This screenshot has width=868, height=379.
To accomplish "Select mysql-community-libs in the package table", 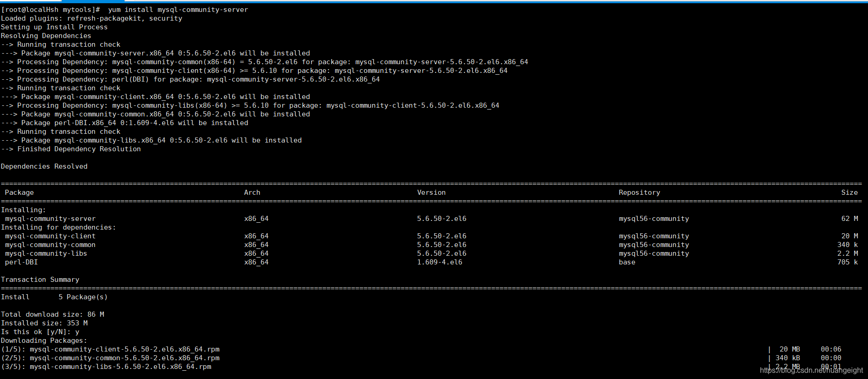I will click(46, 253).
